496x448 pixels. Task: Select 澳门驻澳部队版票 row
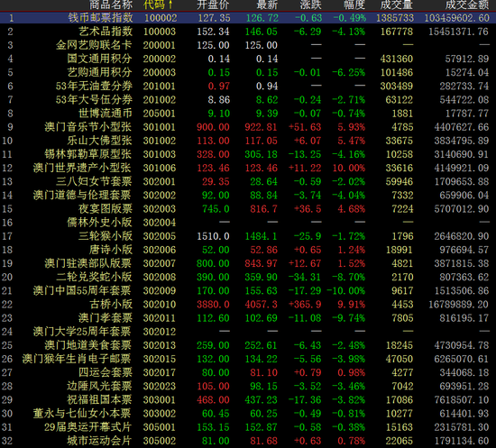click(x=248, y=263)
